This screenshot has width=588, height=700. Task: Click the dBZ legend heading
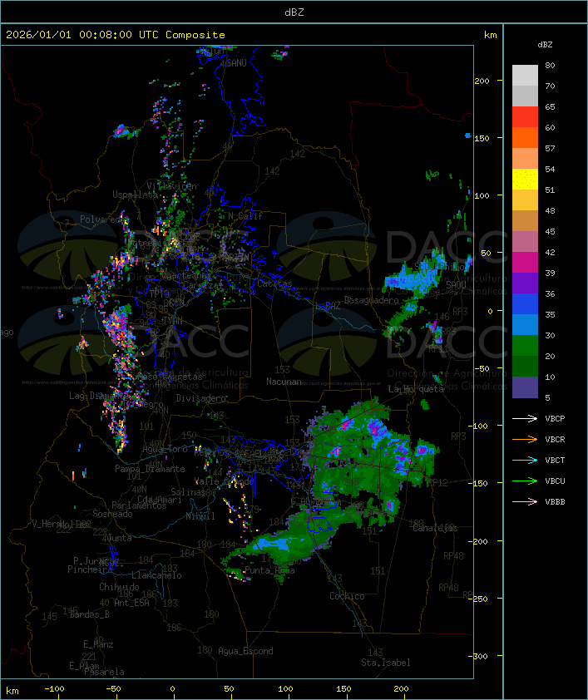pos(545,45)
